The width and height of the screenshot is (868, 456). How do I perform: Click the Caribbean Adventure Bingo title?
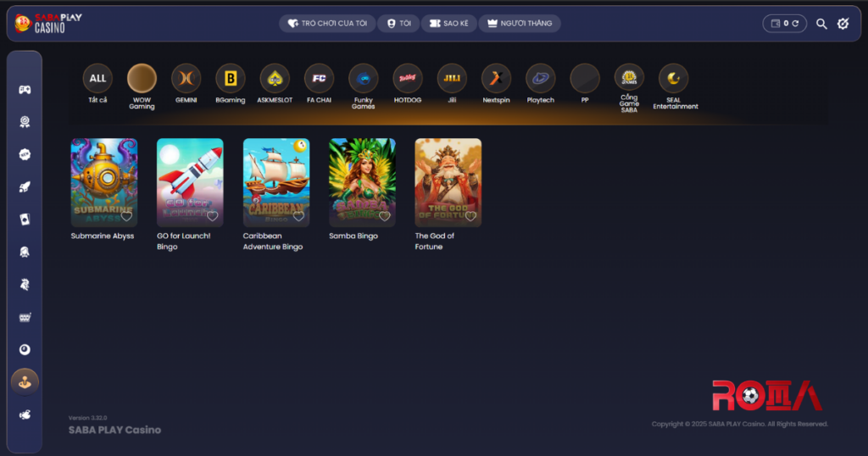point(273,242)
